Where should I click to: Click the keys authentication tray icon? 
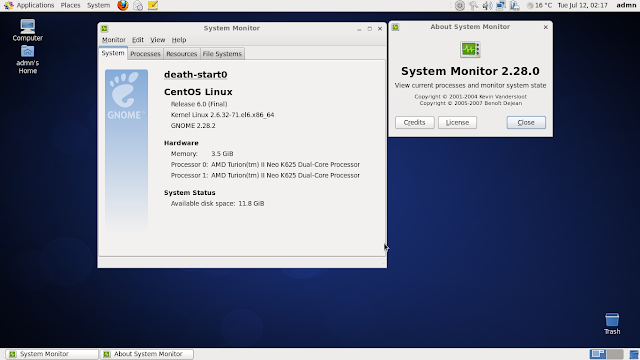tap(473, 5)
